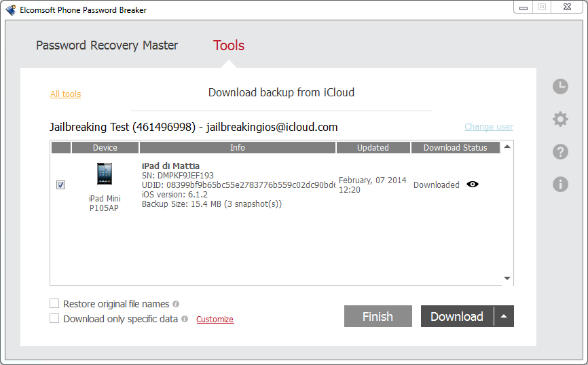Image resolution: width=588 pixels, height=365 pixels.
Task: Open settings gear icon in sidebar
Action: tap(560, 119)
